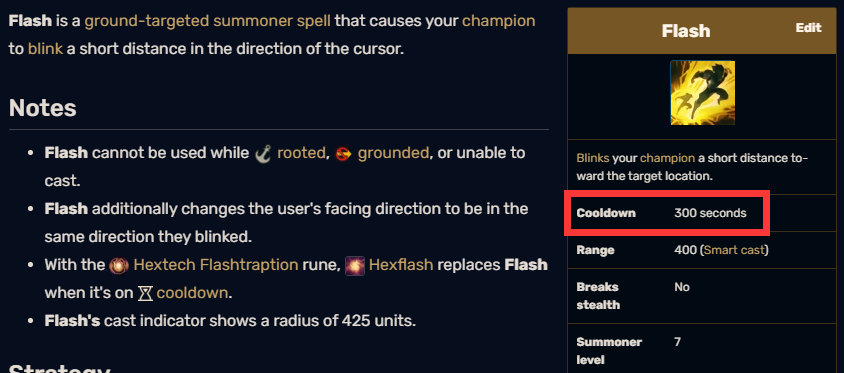Follow the cooldown link in Notes list
Viewport: 844px width, 373px height.
pyautogui.click(x=192, y=293)
